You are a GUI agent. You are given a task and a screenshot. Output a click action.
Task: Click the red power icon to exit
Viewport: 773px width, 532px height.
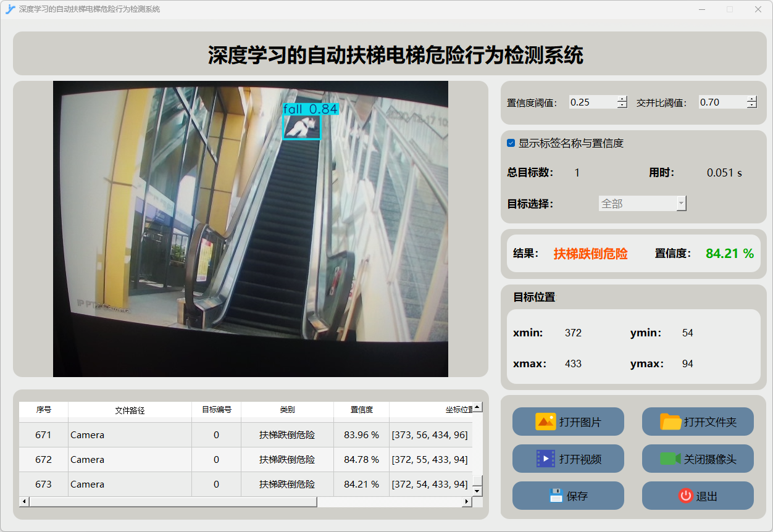(686, 496)
